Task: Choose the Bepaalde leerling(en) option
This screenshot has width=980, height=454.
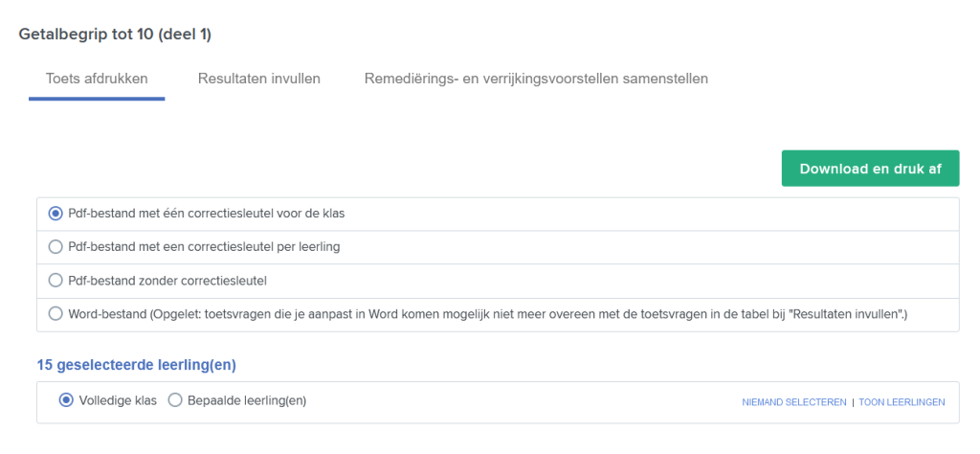Action: [x=174, y=400]
